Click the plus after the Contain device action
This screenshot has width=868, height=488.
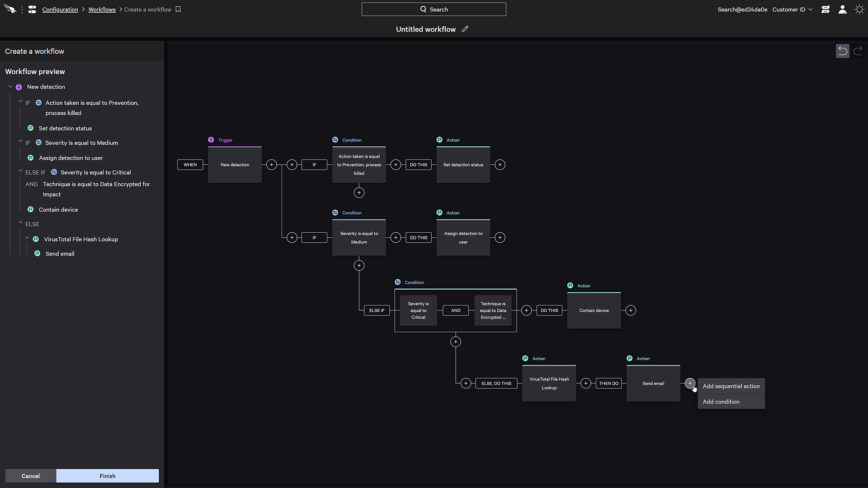pos(631,310)
